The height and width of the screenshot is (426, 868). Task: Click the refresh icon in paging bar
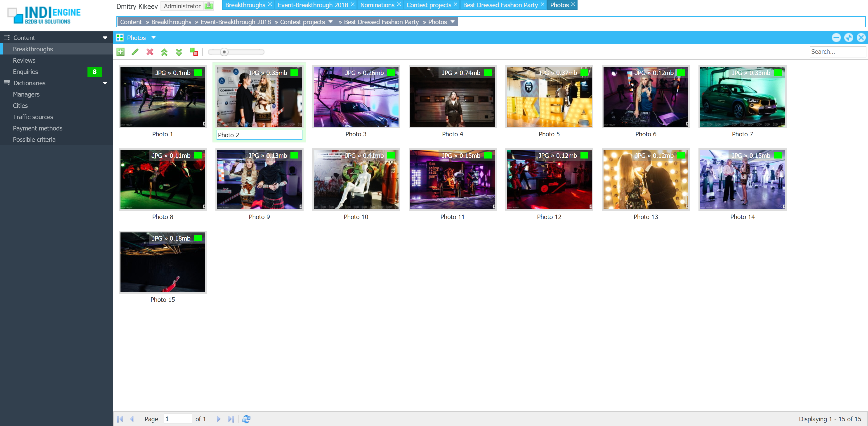click(246, 419)
